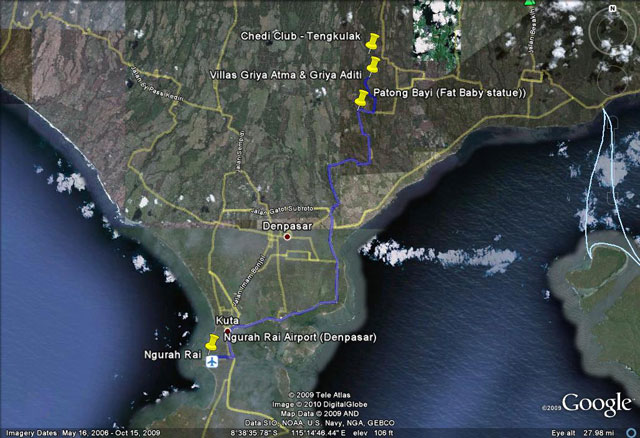Click the red Kuta place marker
The height and width of the screenshot is (438, 640).
[227, 331]
